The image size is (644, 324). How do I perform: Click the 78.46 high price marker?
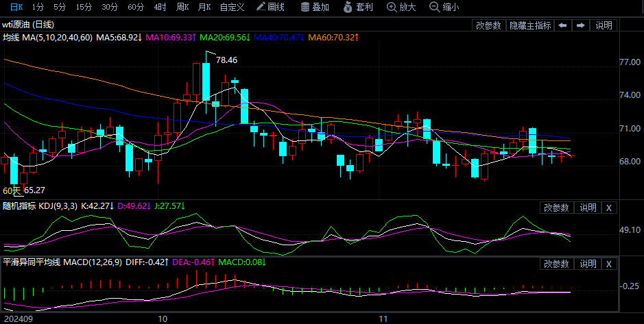click(x=226, y=60)
